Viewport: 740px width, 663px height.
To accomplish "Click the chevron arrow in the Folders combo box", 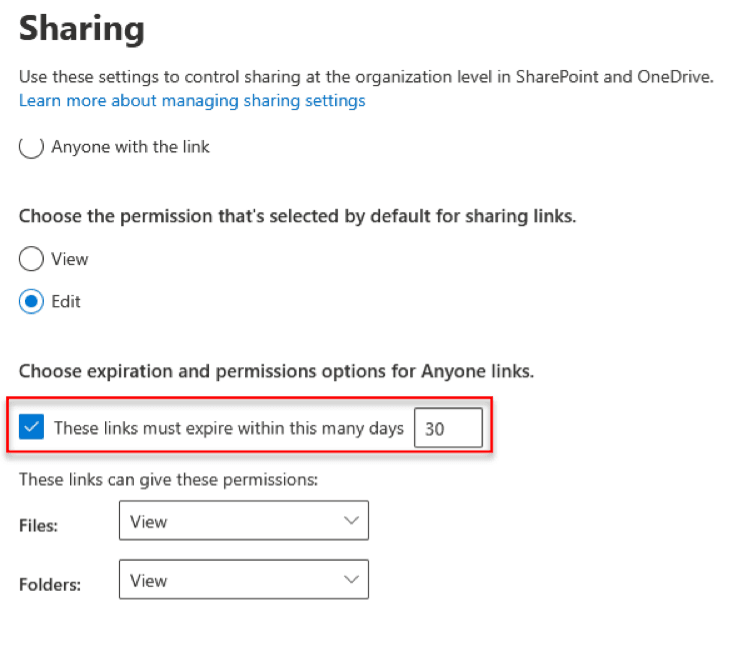I will 350,580.
